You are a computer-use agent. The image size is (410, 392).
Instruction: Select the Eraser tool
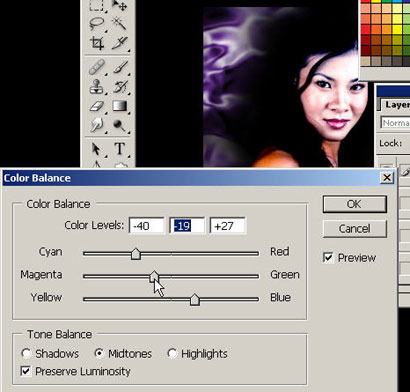(x=97, y=106)
